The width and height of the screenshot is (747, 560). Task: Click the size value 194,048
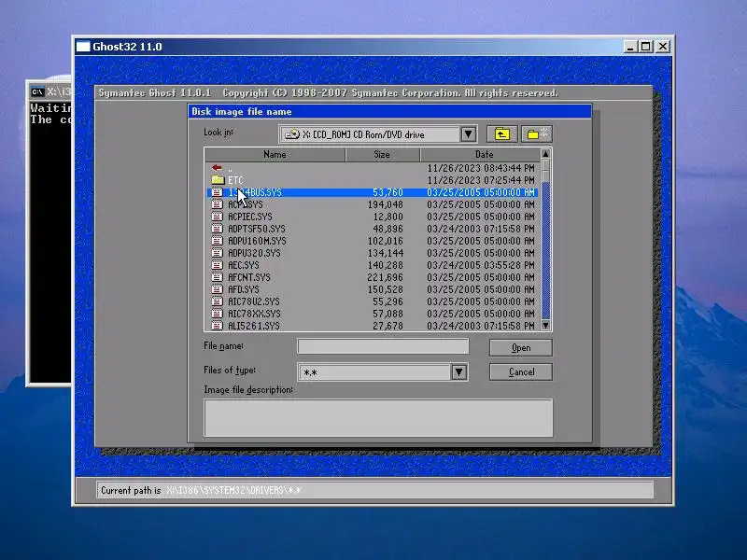tap(385, 204)
